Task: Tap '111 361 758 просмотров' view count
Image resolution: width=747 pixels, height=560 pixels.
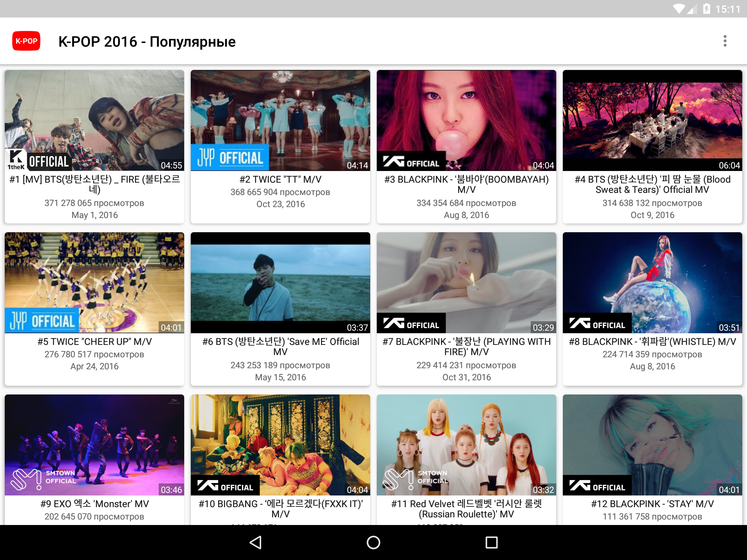Action: (x=653, y=517)
